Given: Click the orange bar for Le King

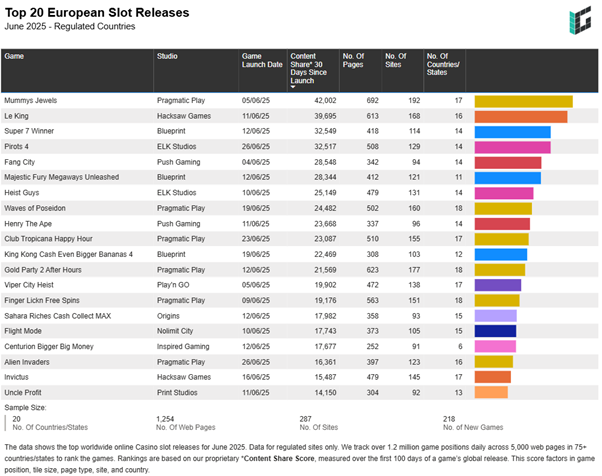Looking at the screenshot, I should (520, 116).
